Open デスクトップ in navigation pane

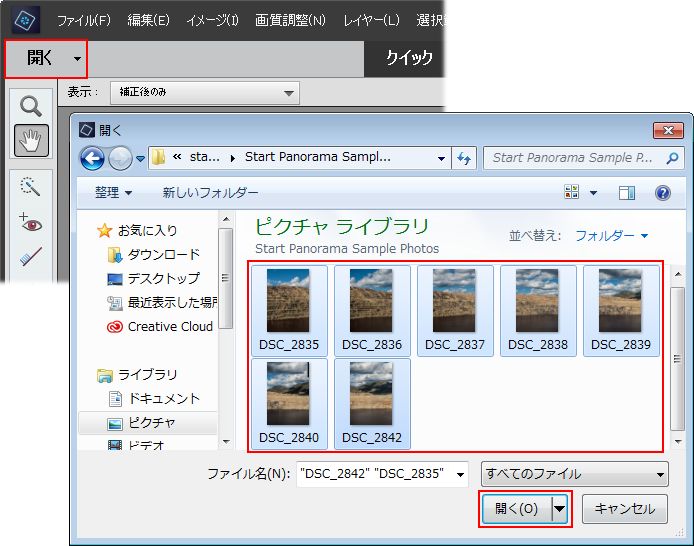coord(154,278)
